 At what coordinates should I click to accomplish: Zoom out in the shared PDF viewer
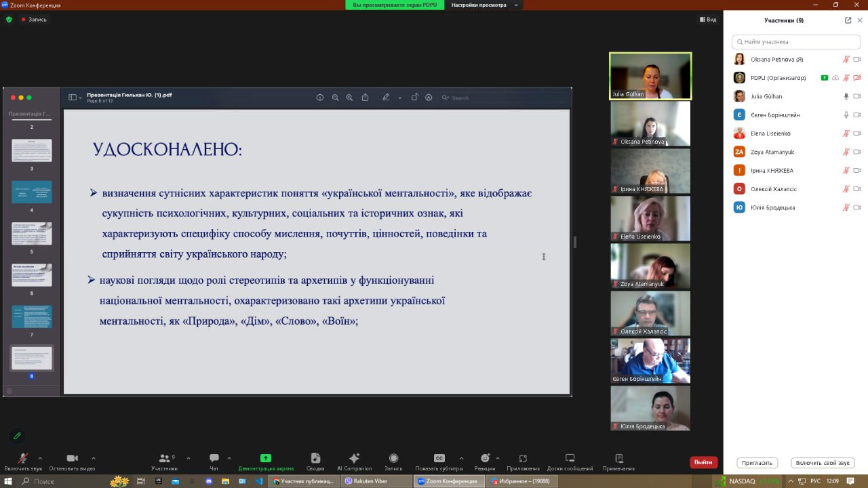(335, 98)
